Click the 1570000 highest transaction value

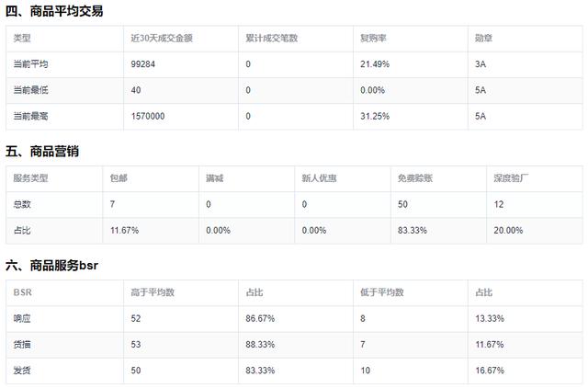[148, 117]
